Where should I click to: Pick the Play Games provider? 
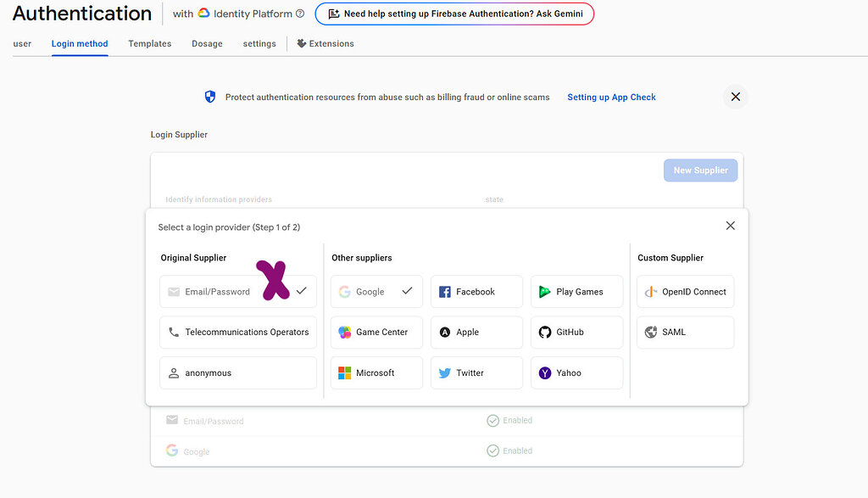point(576,291)
